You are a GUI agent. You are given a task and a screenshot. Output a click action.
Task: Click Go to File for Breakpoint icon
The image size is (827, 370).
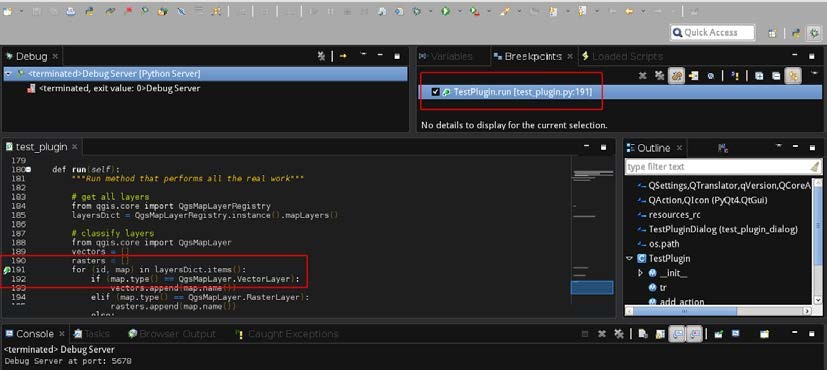coord(693,76)
